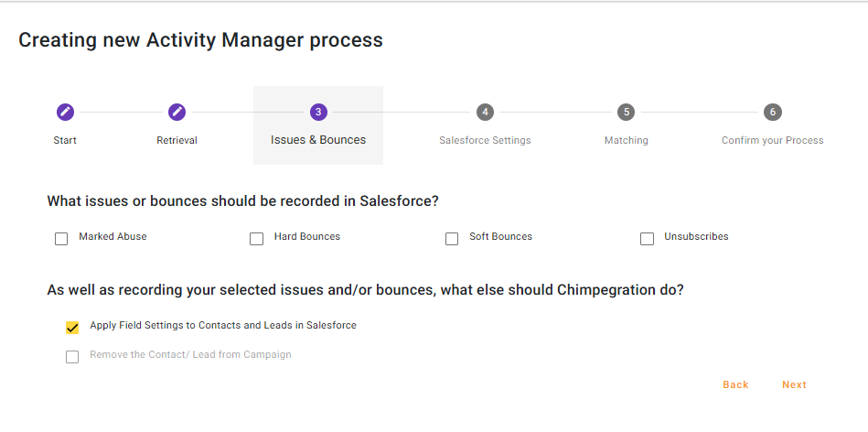Click step 4 circle for Salesforce Settings

tap(485, 112)
